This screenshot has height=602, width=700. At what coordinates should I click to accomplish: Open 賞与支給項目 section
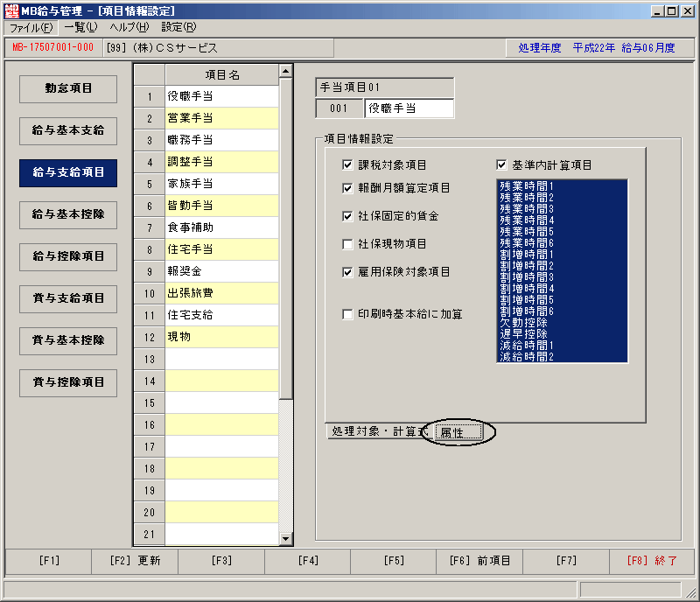point(68,298)
